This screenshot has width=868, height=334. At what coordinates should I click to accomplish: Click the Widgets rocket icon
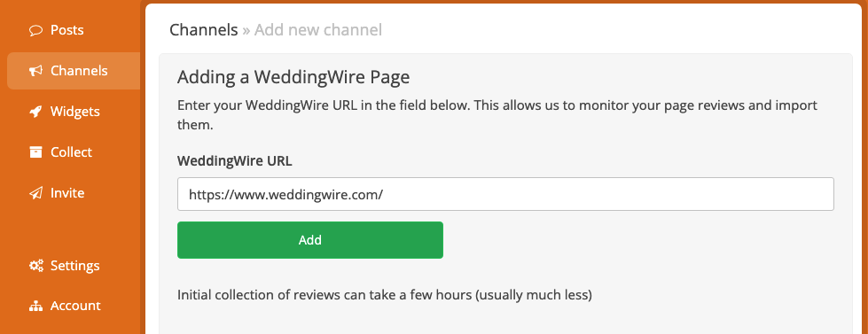point(36,112)
